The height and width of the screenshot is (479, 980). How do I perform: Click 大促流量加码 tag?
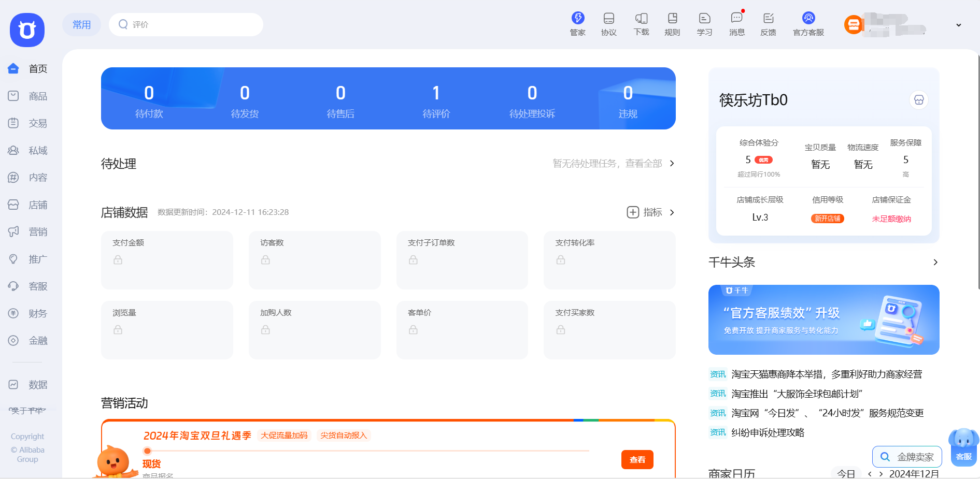tap(284, 436)
